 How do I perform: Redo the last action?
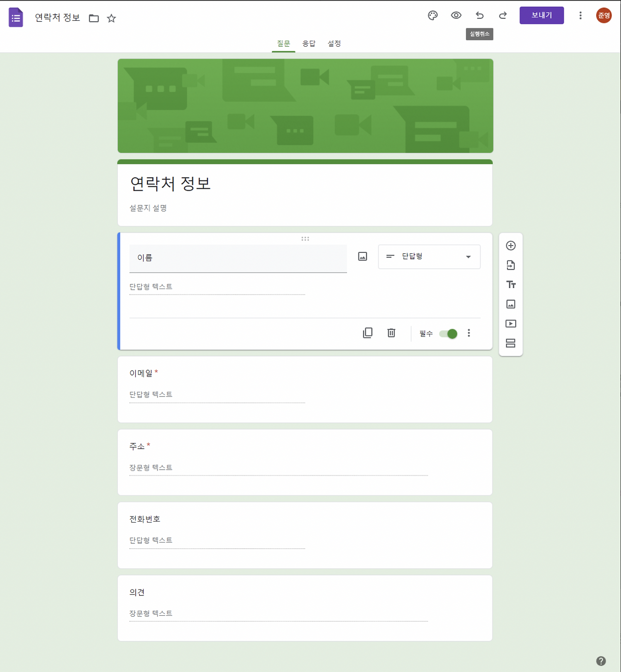pyautogui.click(x=503, y=15)
